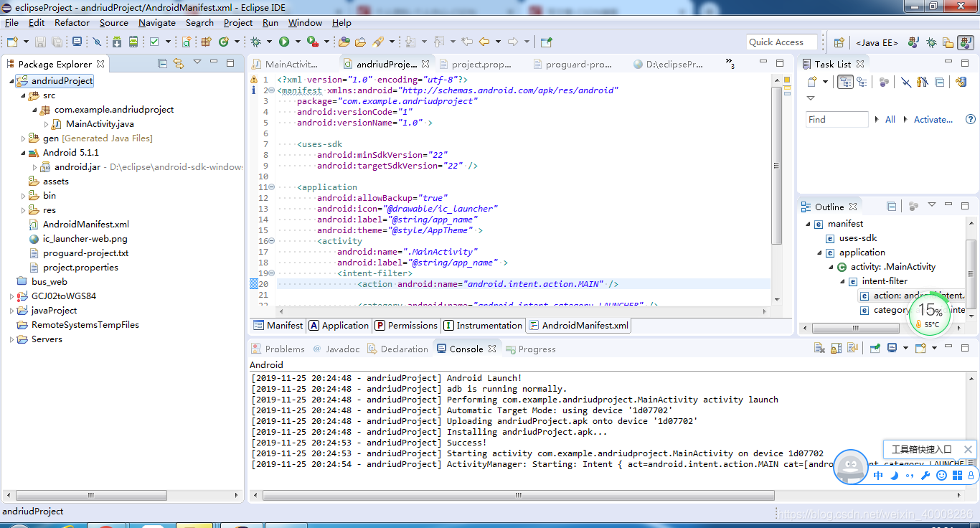Toggle Focus on Workweek in Task List
Screen dimensions: 980x528
pos(884,82)
